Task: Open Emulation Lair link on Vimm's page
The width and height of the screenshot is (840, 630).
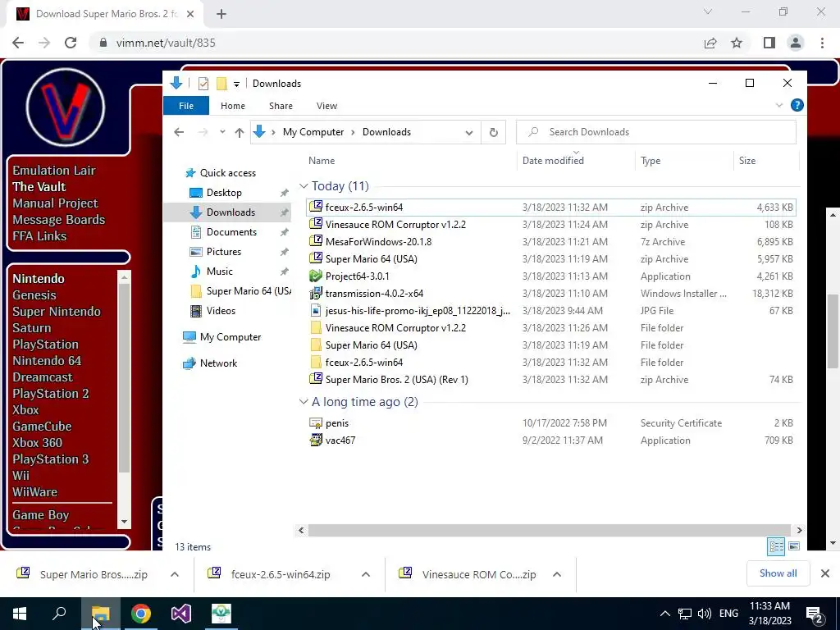Action: 54,171
